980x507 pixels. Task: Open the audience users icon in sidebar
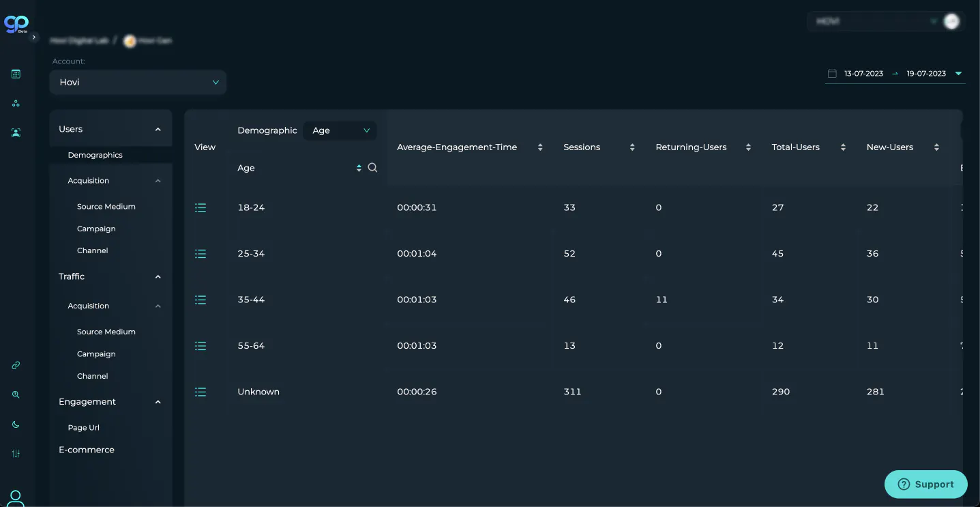16,133
